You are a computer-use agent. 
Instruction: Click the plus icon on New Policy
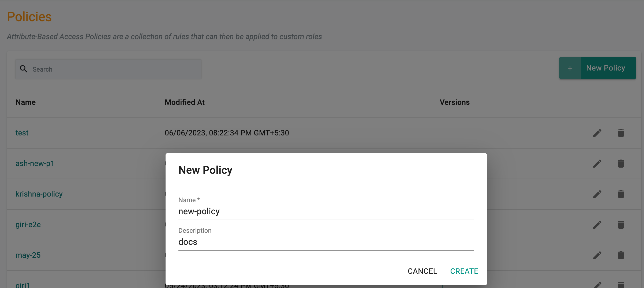570,68
